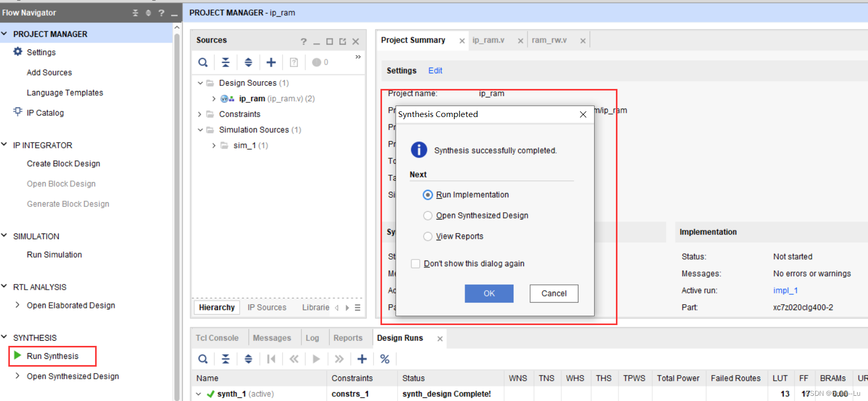Switch to IP Sources tab in Sources

[x=267, y=307]
